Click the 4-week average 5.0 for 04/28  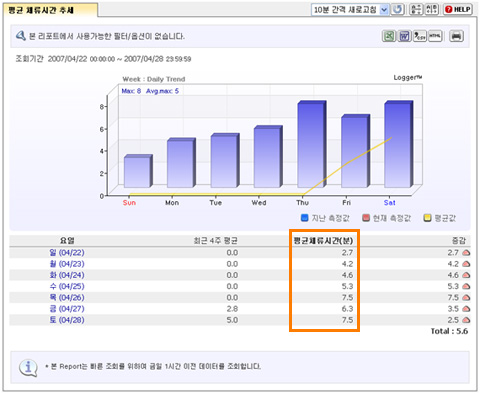click(x=232, y=320)
